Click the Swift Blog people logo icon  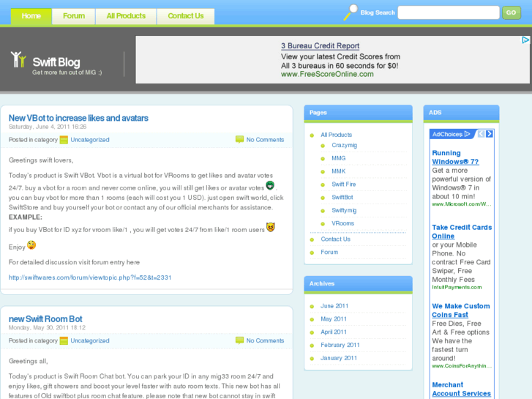click(x=18, y=59)
